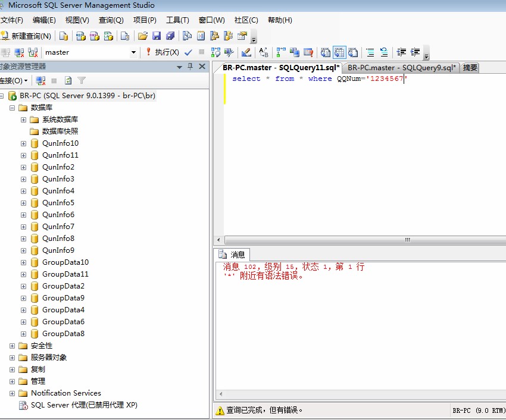Image resolution: width=506 pixels, height=420 pixels.
Task: Click the 执行 (Execute) button
Action: [162, 52]
